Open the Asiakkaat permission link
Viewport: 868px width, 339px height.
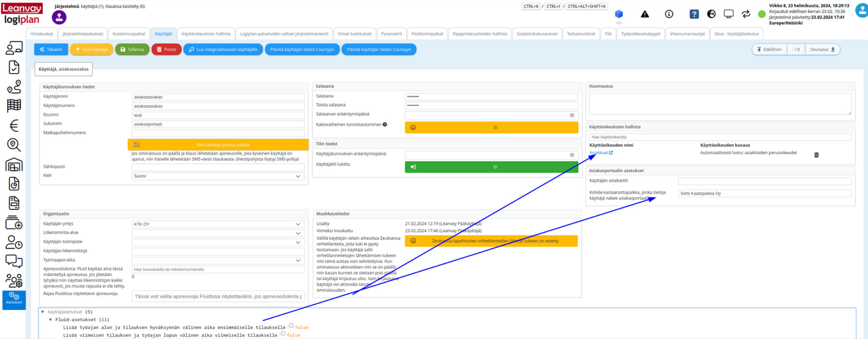pos(598,153)
